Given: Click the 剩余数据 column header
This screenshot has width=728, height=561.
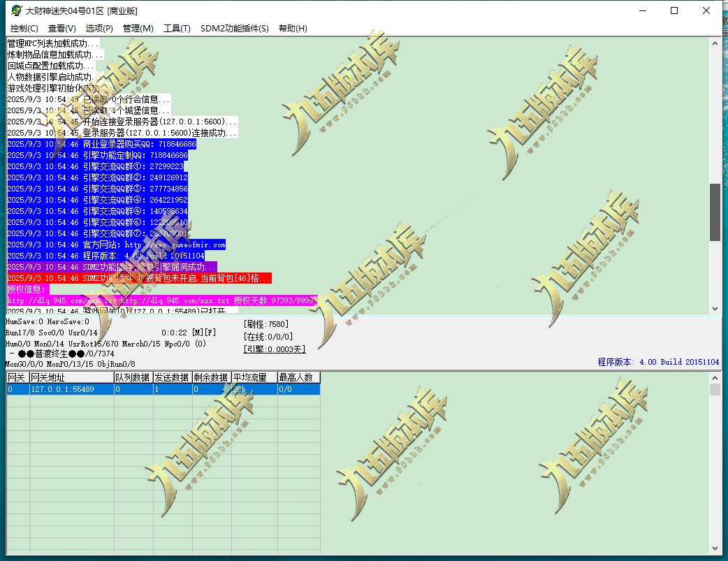Looking at the screenshot, I should pyautogui.click(x=212, y=377).
